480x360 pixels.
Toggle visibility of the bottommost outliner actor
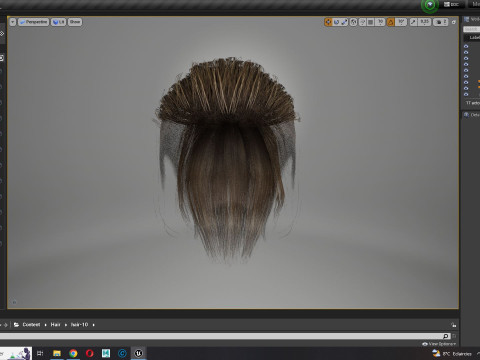(466, 94)
